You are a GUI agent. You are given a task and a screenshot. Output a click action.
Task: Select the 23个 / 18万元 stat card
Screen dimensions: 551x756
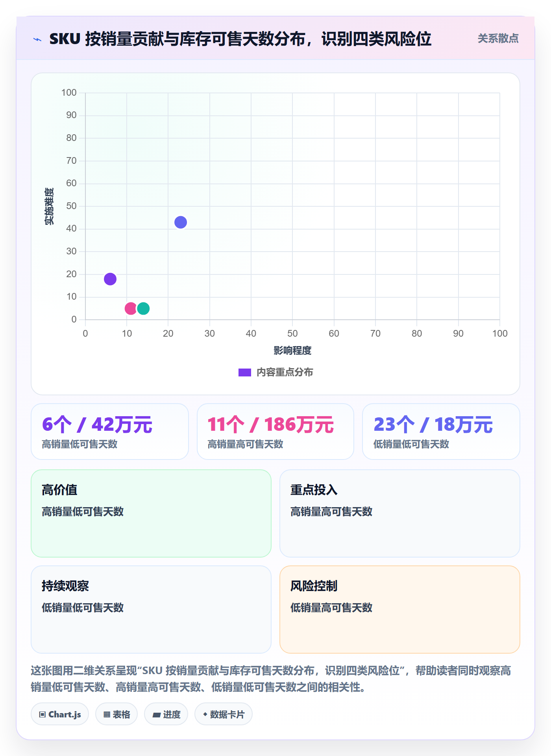441,432
